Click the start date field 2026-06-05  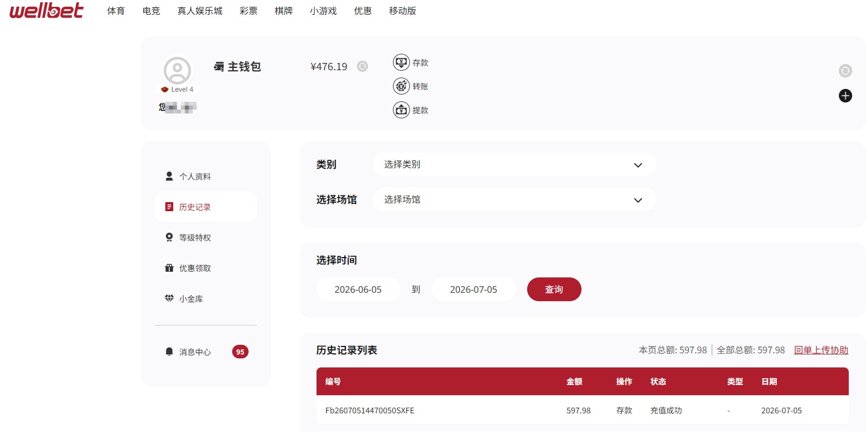(358, 289)
